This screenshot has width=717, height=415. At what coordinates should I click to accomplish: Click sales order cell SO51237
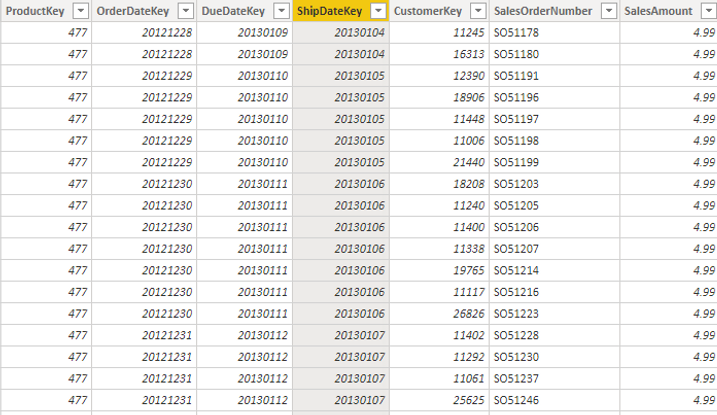pos(554,379)
